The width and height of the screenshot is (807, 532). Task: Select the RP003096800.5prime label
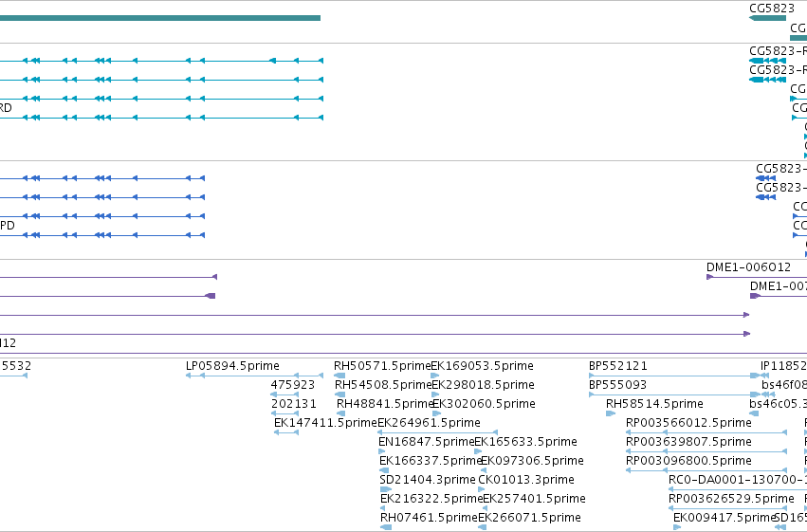[x=688, y=461]
